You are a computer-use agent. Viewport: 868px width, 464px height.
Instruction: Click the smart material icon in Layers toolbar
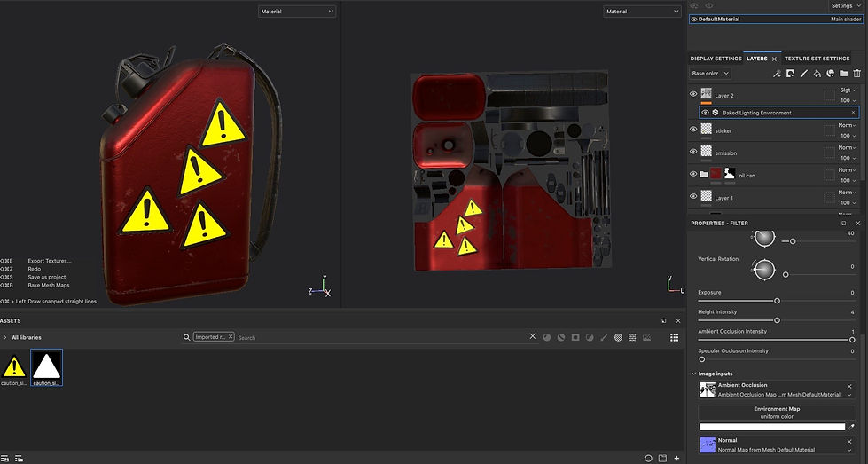(x=831, y=74)
